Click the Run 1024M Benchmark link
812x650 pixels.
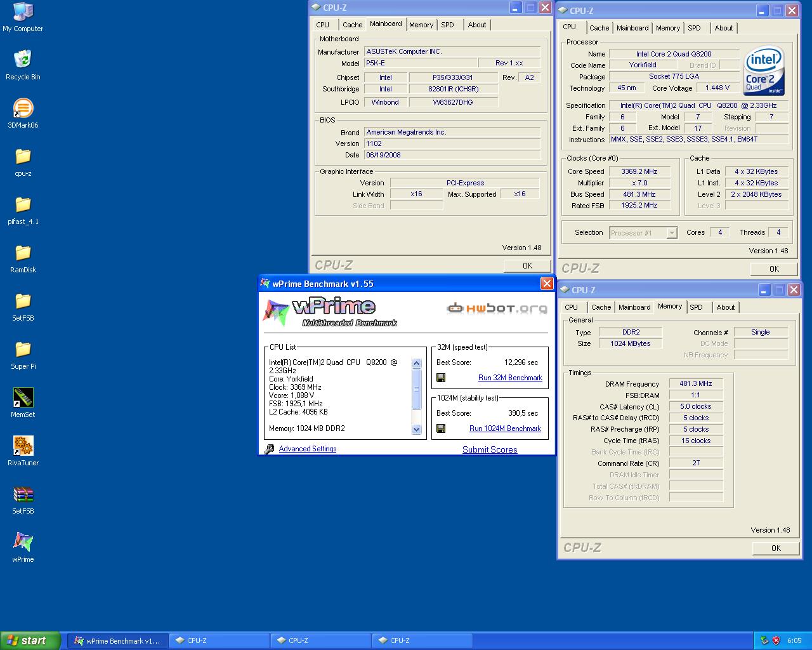505,428
